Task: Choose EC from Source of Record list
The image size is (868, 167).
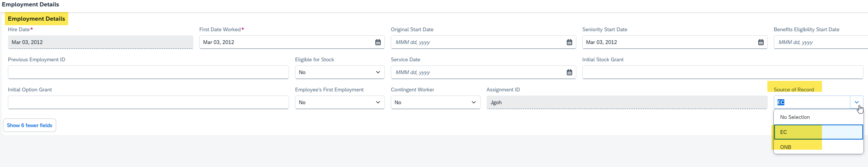Action: pos(818,132)
